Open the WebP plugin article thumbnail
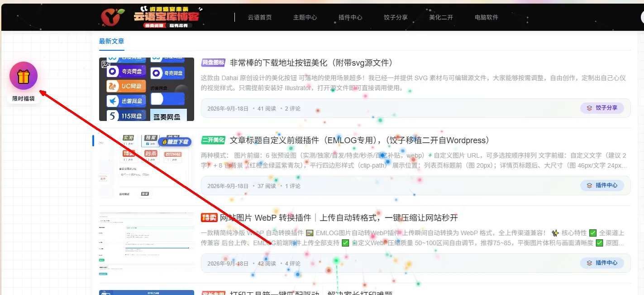Image resolution: width=644 pixels, height=295 pixels. click(147, 244)
